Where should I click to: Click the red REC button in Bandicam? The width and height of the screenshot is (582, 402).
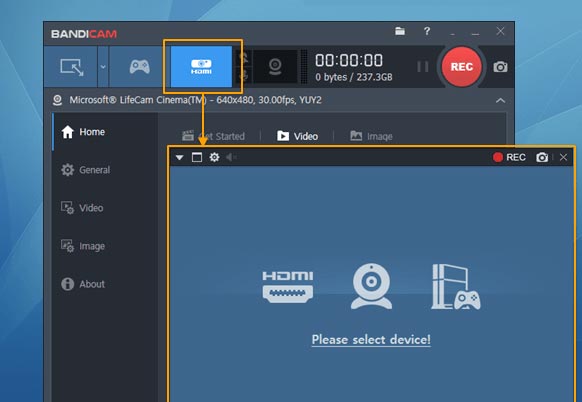462,67
